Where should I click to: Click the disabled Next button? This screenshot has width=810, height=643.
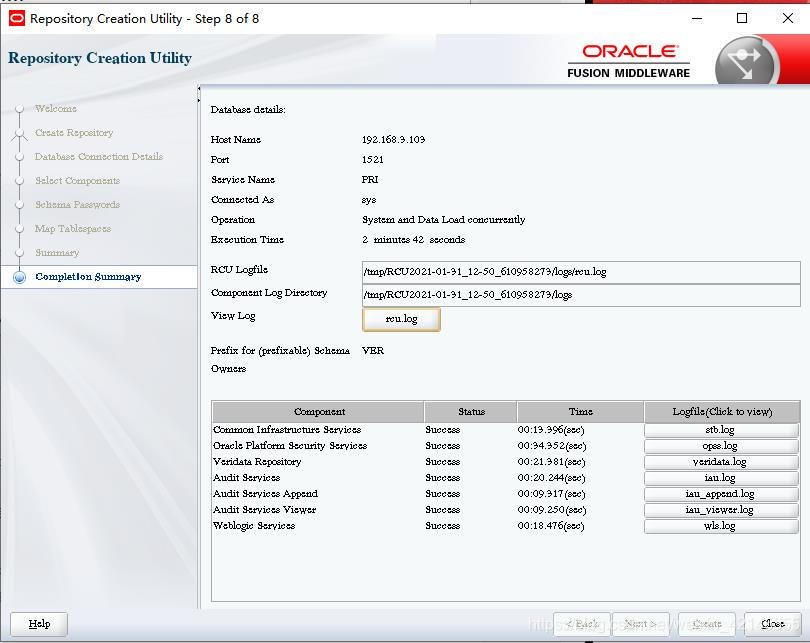(x=640, y=624)
